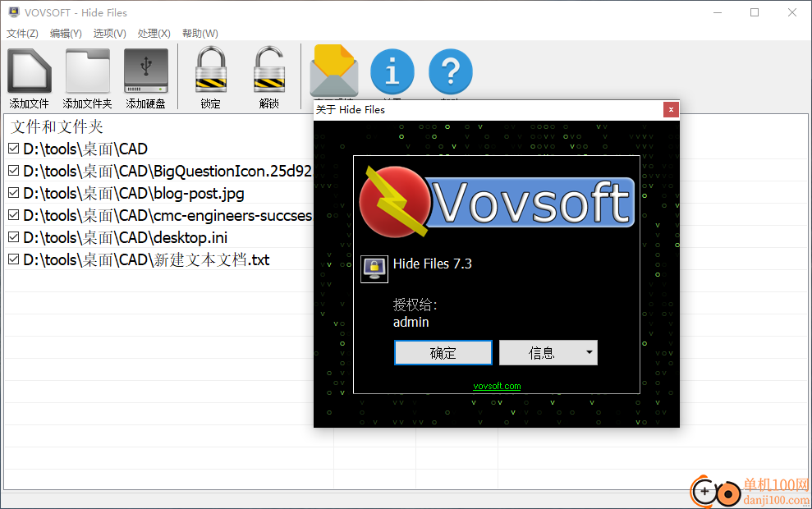The image size is (812, 509).
Task: Select the D:\tools\桌面\CAD\blog-post.jpg row text
Action: coord(134,193)
